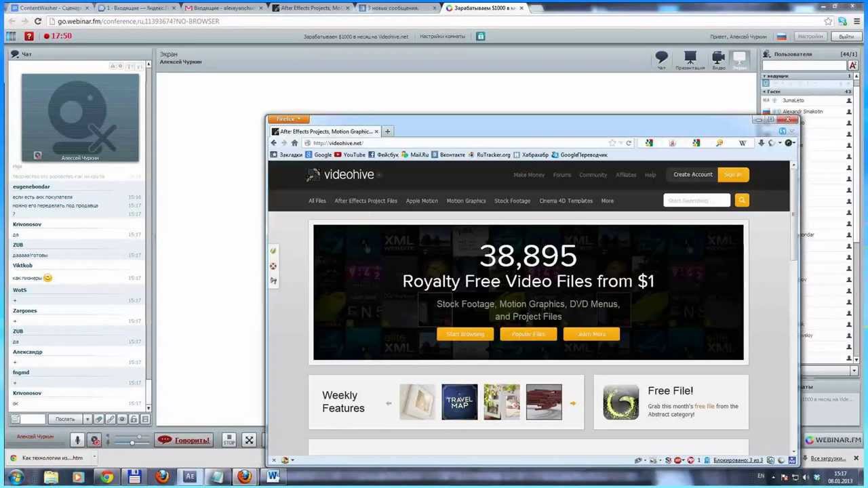Viewport: 868px width, 488px height.
Task: Switch to the Чат view icon
Action: (661, 59)
